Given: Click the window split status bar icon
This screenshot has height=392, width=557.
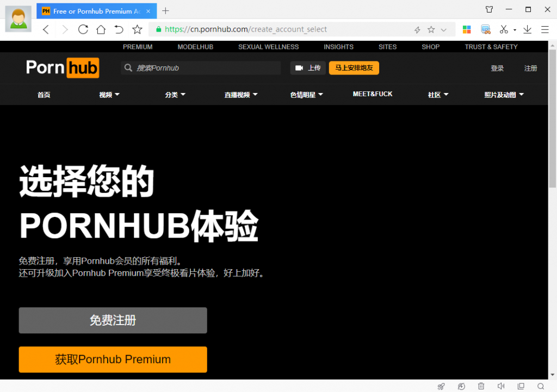Looking at the screenshot, I should pos(521,386).
